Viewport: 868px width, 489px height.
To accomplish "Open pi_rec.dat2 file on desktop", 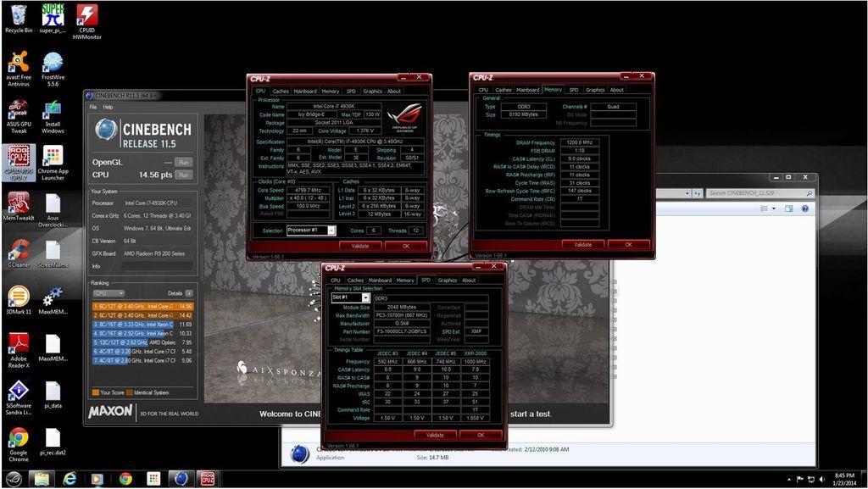I will coord(53,442).
